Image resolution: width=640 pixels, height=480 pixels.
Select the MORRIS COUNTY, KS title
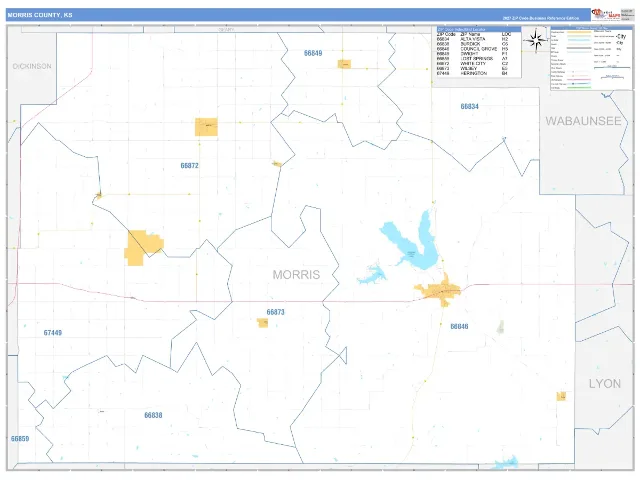(x=40, y=15)
